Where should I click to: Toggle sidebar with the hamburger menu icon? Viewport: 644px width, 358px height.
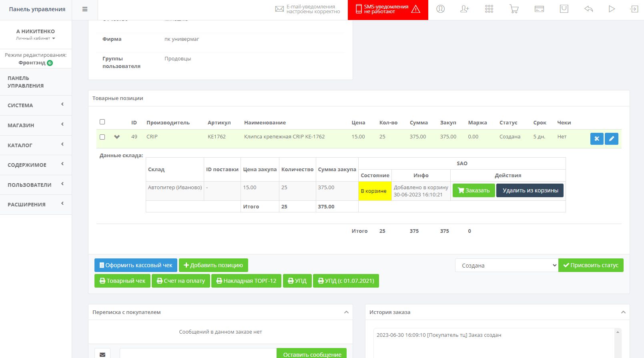(85, 9)
